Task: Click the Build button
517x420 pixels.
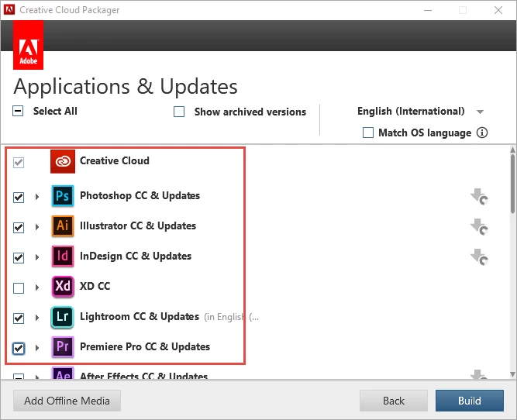Action: [469, 401]
